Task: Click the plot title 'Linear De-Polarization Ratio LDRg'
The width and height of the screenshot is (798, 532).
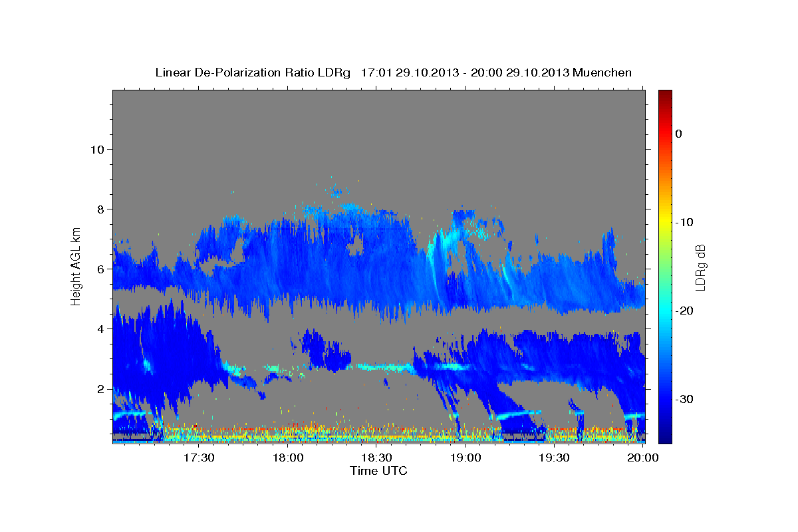Action: point(252,72)
